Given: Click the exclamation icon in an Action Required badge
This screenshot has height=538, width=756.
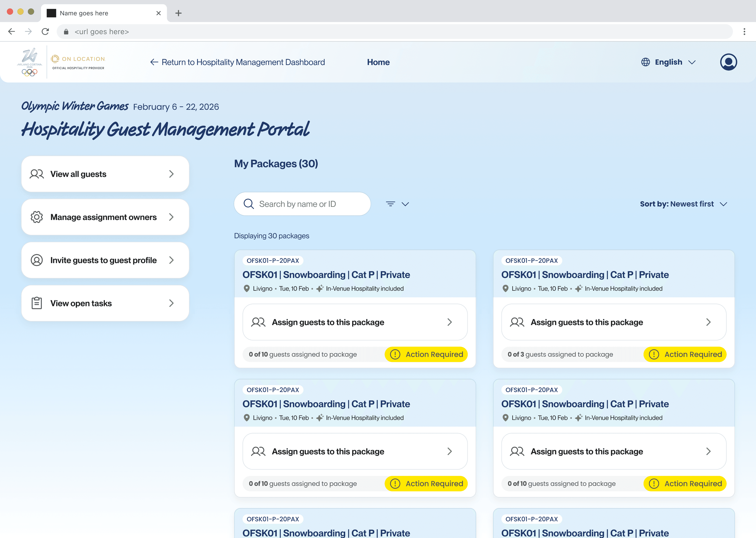Looking at the screenshot, I should (x=395, y=354).
